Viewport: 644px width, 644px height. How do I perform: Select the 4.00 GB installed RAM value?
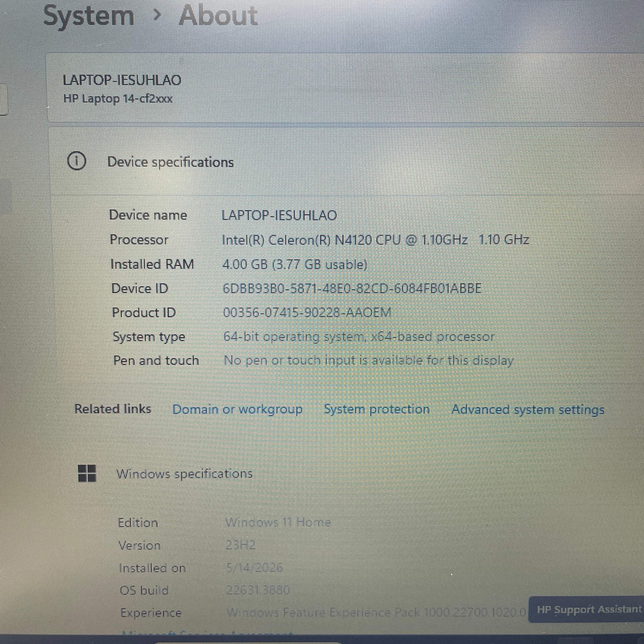click(295, 264)
